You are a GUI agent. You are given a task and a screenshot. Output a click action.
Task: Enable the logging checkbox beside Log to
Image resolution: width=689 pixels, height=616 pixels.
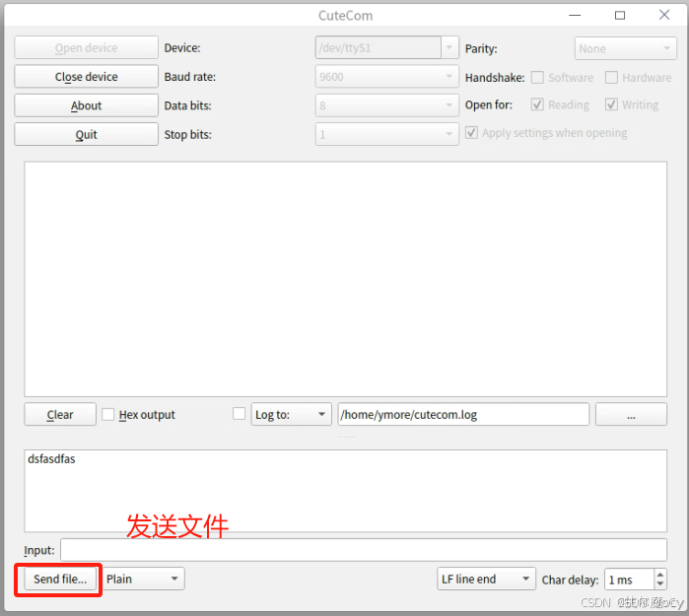pyautogui.click(x=240, y=413)
